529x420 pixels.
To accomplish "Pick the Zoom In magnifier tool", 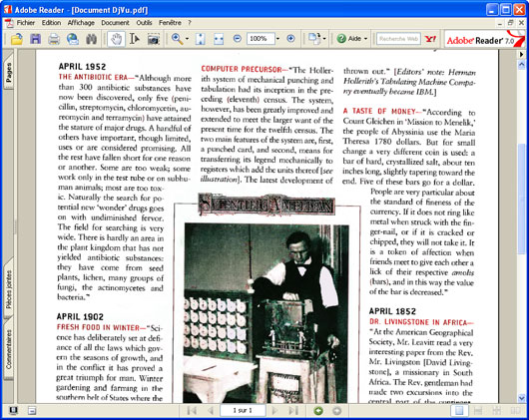I will (x=177, y=39).
